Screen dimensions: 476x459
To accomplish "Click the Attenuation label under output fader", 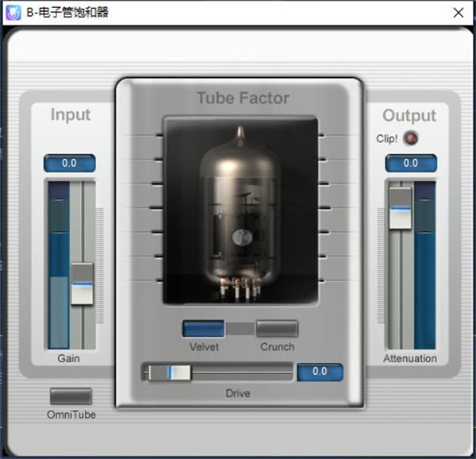I will coord(410,358).
